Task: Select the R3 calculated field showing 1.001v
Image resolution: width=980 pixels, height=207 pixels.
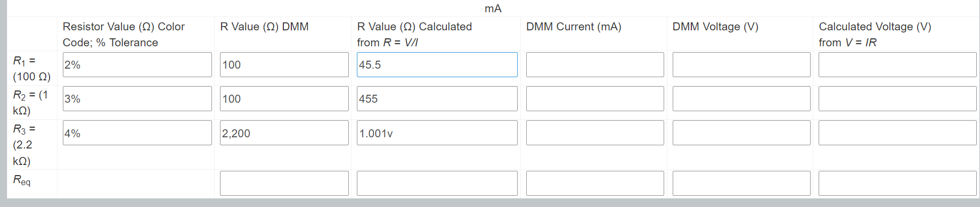Action: coord(437,133)
